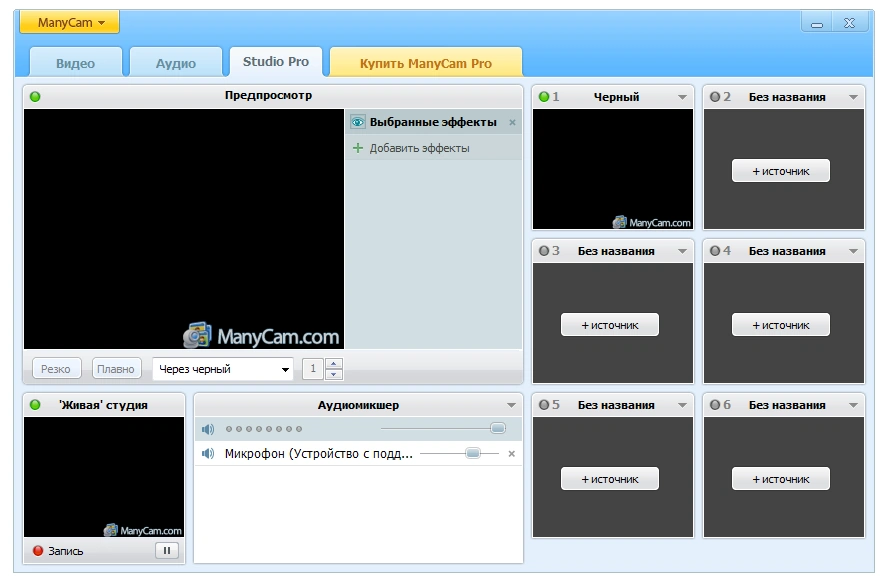This screenshot has width=894, height=580.
Task: Click the master audio level meter dots
Action: 264,429
